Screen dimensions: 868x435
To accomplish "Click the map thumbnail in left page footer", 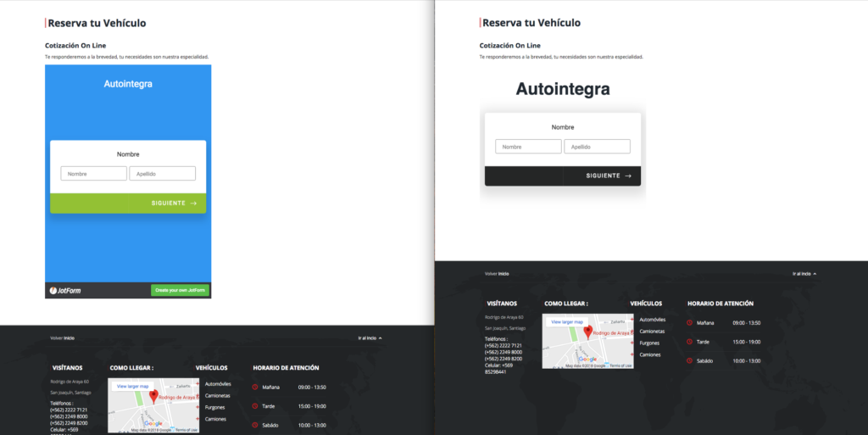I will click(153, 405).
